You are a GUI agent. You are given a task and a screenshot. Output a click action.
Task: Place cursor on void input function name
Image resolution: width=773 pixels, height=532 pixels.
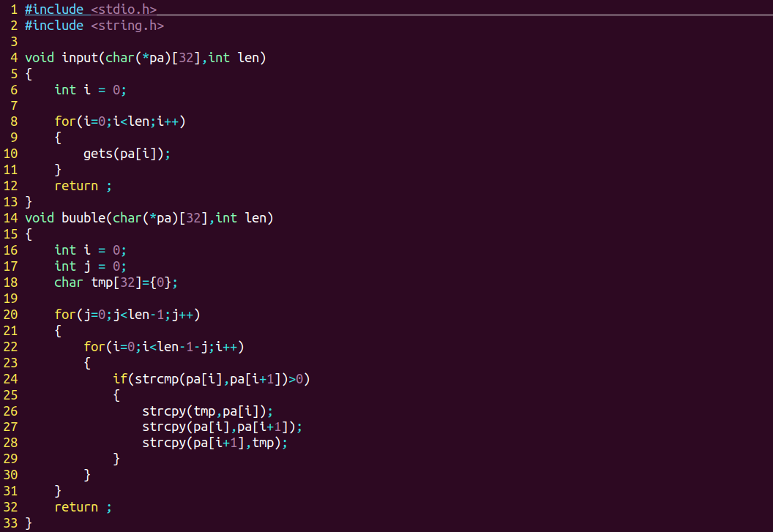click(x=80, y=58)
